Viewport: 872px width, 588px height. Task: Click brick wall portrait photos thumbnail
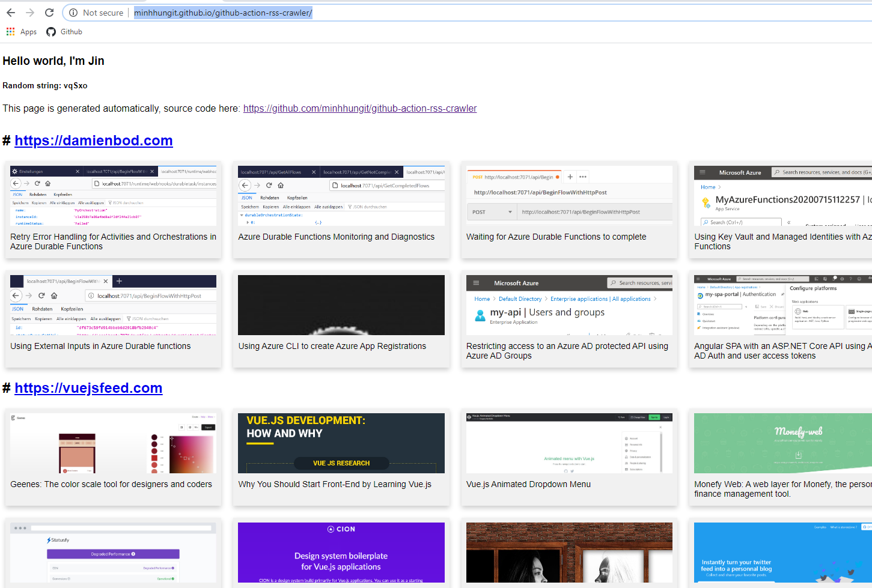569,553
